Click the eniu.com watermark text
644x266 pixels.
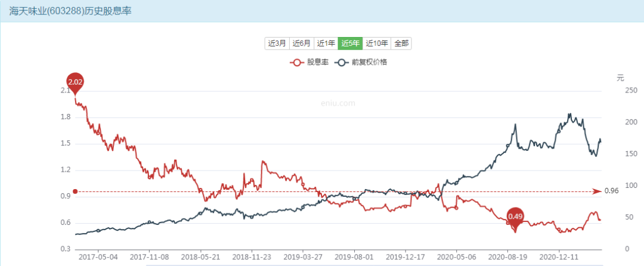click(338, 103)
